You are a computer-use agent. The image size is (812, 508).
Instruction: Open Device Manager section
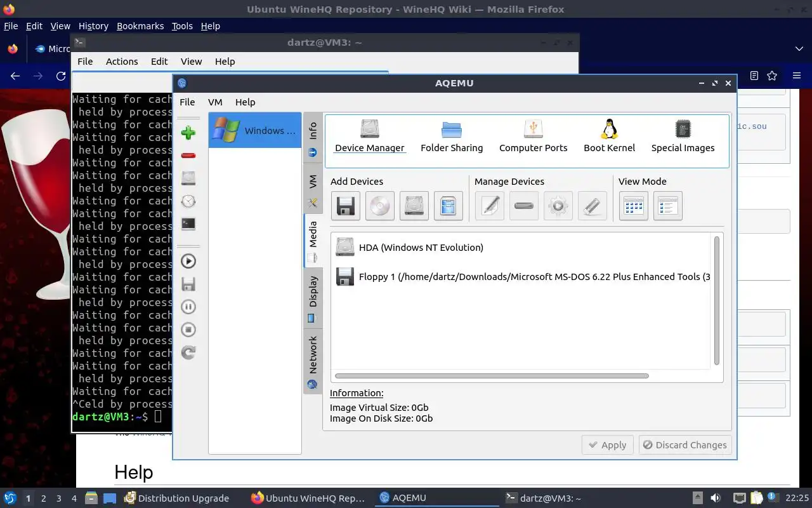pyautogui.click(x=370, y=137)
